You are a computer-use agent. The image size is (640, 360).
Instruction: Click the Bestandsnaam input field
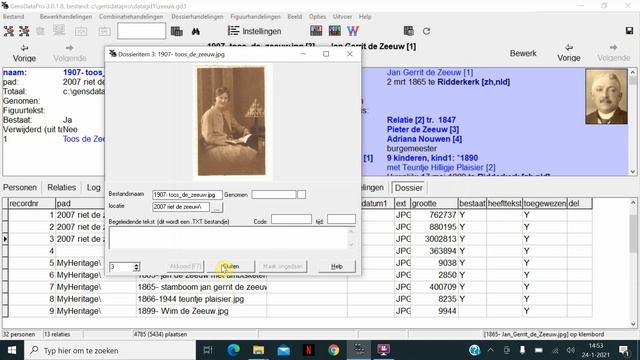coord(187,195)
